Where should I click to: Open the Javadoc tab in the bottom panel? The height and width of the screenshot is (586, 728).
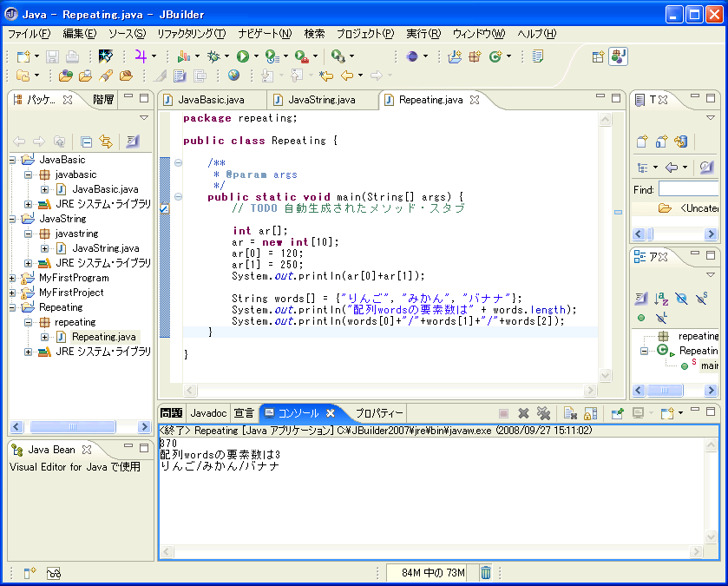pos(208,413)
